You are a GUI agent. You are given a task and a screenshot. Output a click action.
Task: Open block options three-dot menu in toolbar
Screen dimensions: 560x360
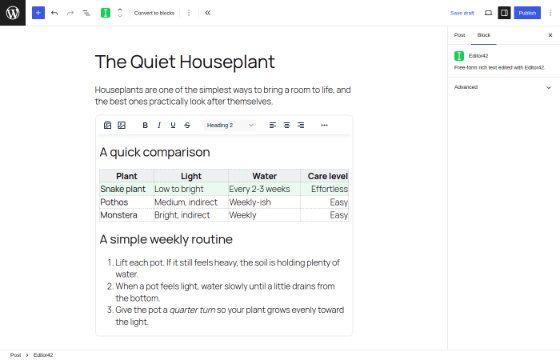[x=189, y=13]
